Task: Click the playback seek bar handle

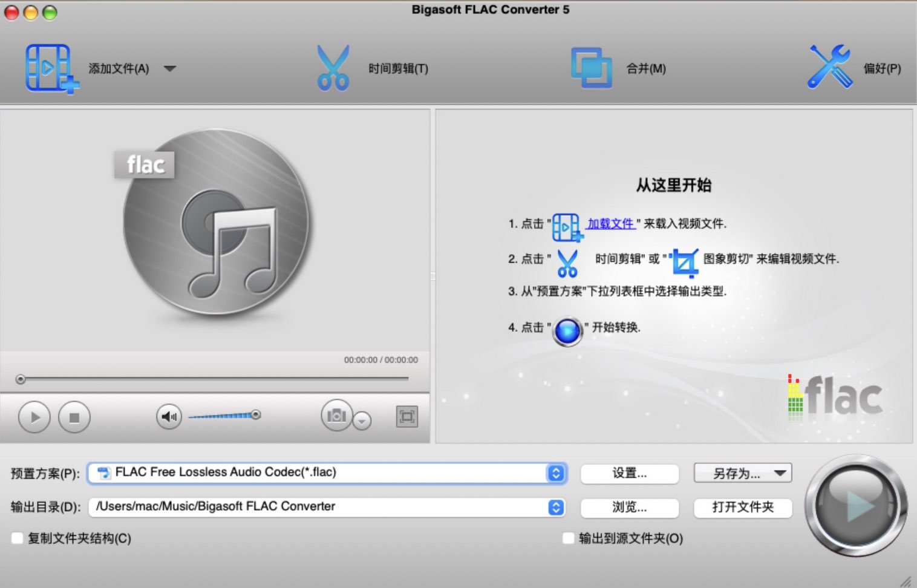Action: point(21,379)
